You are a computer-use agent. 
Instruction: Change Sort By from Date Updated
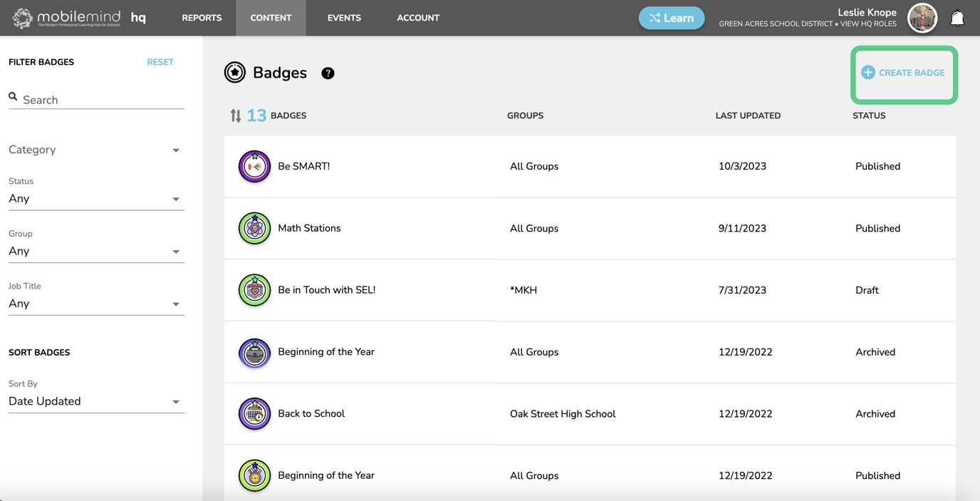(x=96, y=401)
